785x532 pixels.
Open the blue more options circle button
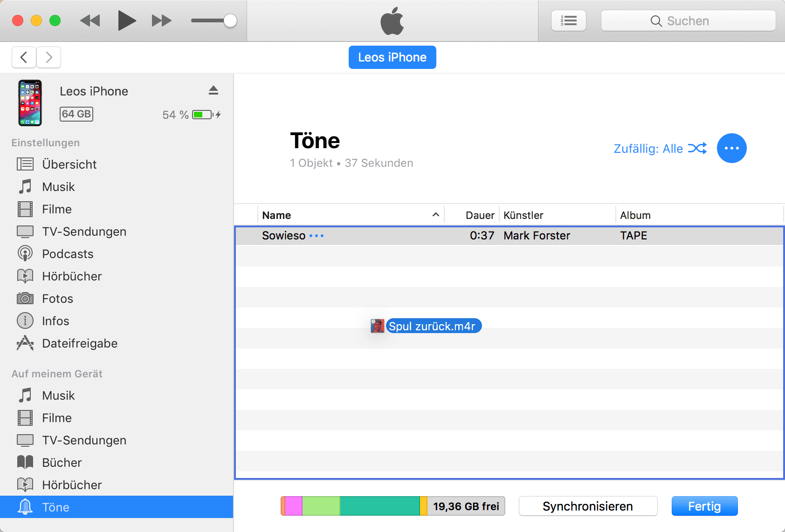coord(731,148)
